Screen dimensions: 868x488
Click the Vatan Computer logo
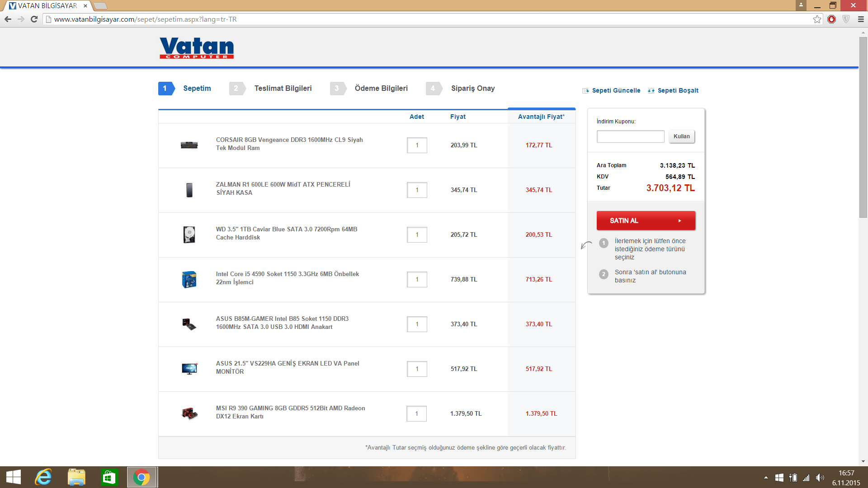(197, 48)
